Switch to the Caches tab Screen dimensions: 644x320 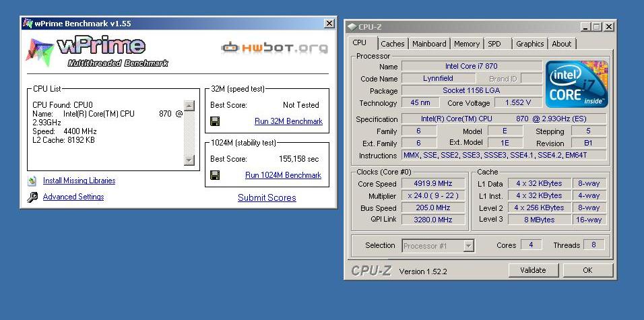coord(393,44)
